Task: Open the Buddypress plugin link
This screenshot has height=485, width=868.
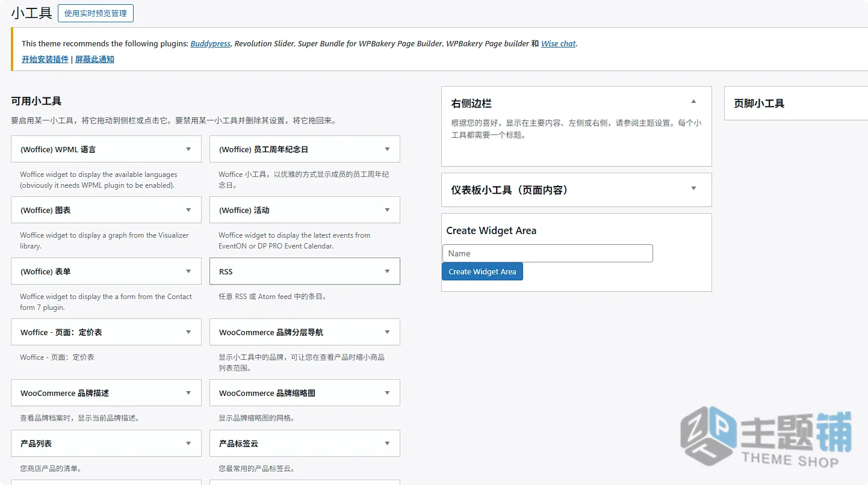Action: click(x=211, y=43)
